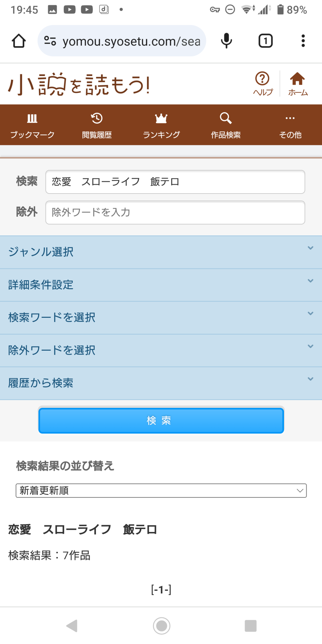Screen dimensions: 322x644
Task: Open the 閲覧履歴 history tab
Action: 97,125
